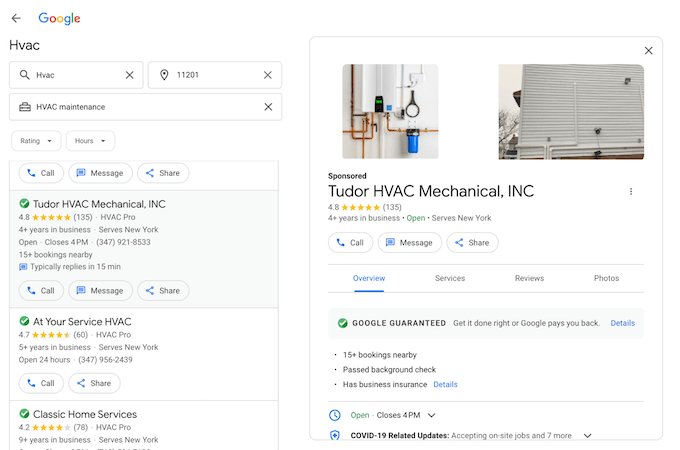Open the Hours filter dropdown
The width and height of the screenshot is (680, 450).
90,141
